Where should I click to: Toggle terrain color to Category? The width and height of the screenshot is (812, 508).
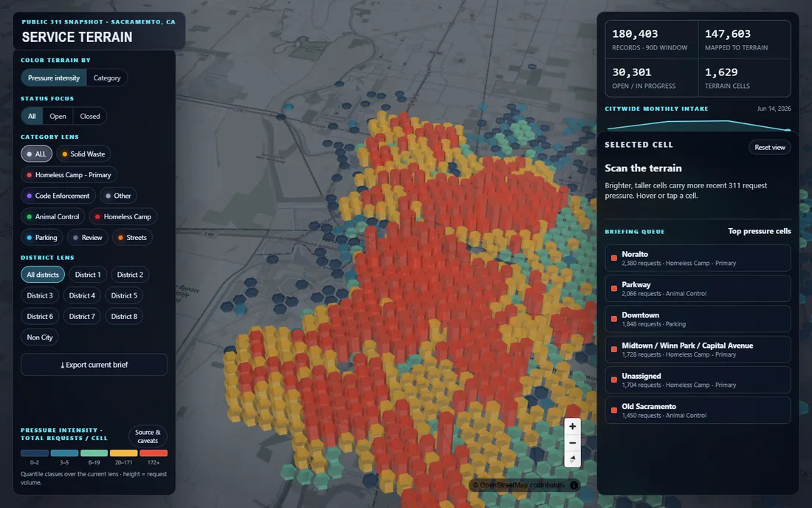pyautogui.click(x=107, y=78)
